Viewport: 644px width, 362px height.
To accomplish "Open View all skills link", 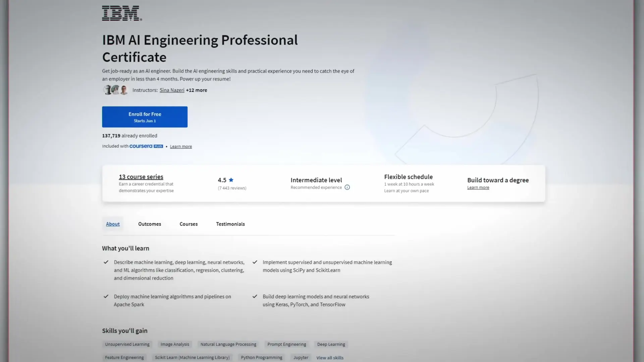I will (x=330, y=358).
